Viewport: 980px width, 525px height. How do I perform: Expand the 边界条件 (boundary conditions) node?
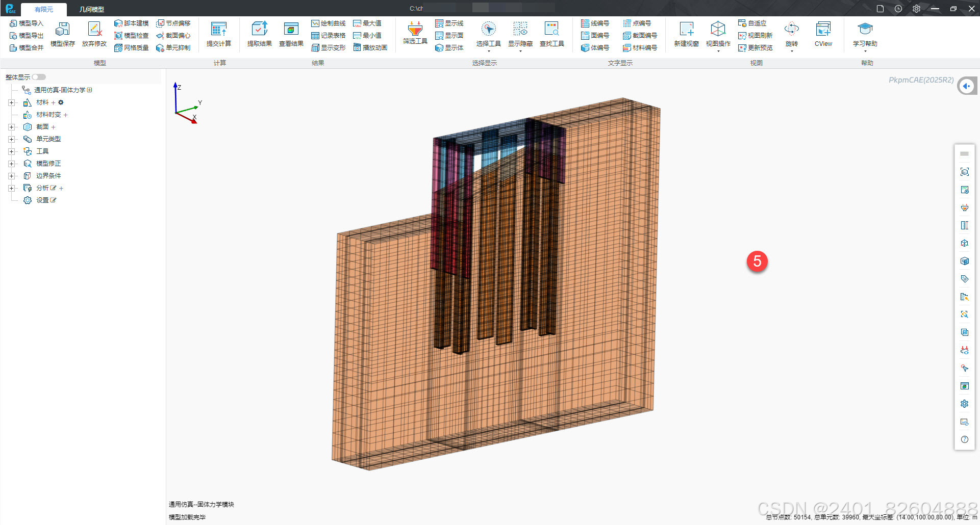pyautogui.click(x=11, y=175)
